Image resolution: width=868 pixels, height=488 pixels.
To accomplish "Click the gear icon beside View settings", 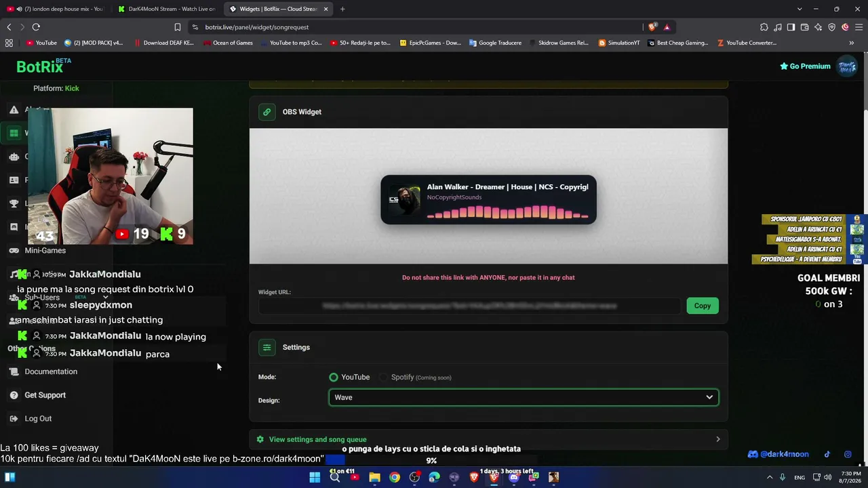I will [260, 439].
